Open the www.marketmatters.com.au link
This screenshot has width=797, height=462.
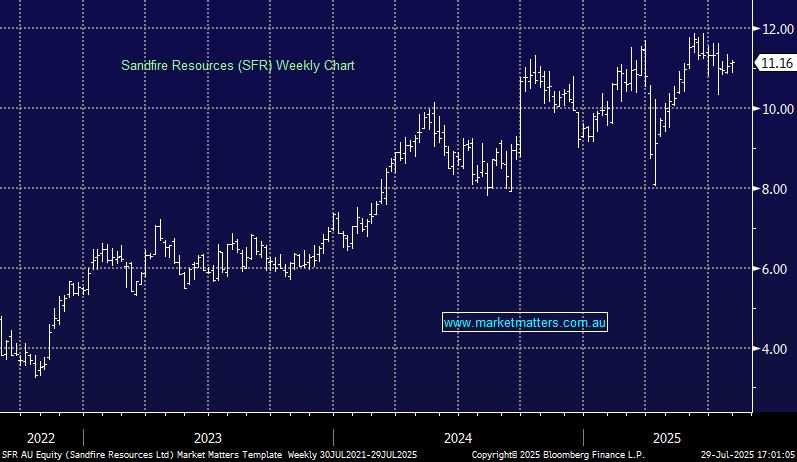click(x=525, y=322)
